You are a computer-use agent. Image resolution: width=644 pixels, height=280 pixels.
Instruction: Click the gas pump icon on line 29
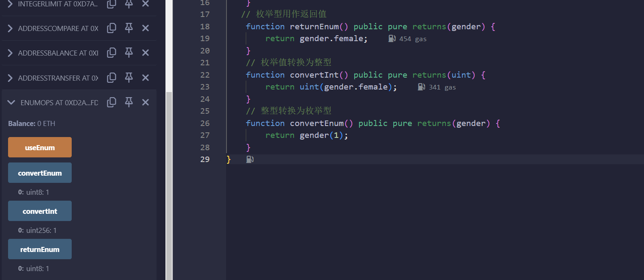[250, 160]
